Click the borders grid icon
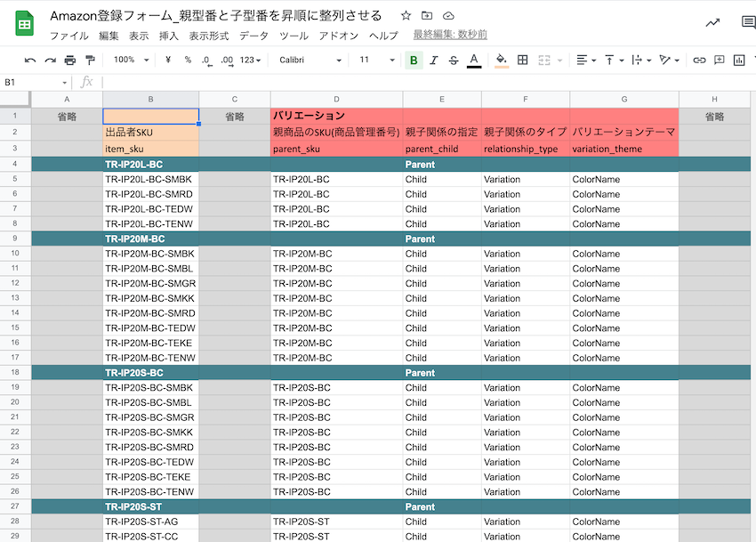The width and height of the screenshot is (756, 542). click(x=523, y=60)
